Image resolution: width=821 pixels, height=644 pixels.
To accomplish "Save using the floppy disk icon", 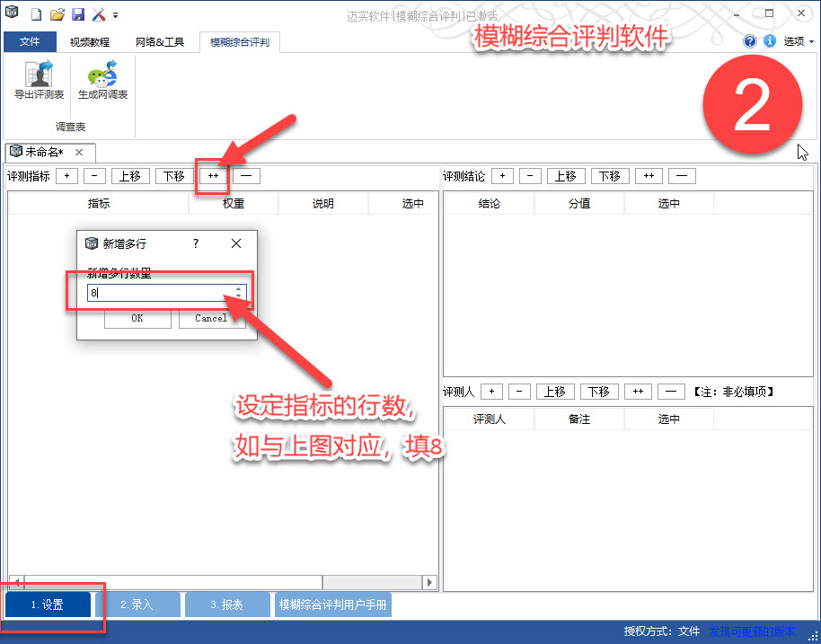I will 78,14.
